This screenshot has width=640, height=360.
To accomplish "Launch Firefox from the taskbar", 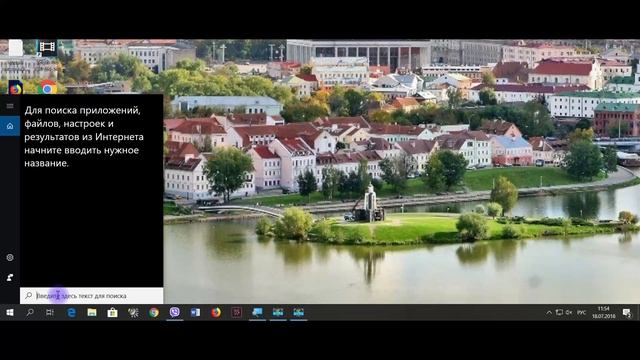I will pos(216,313).
